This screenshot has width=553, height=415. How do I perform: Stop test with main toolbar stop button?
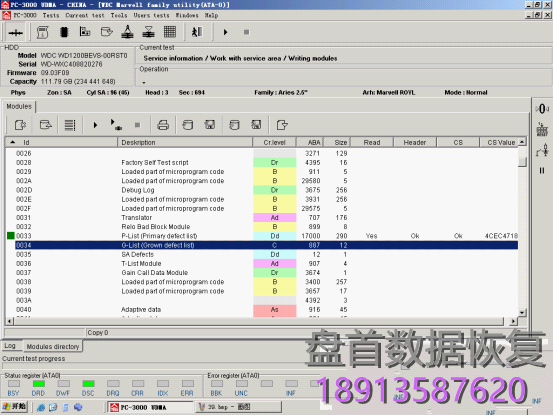[x=246, y=32]
